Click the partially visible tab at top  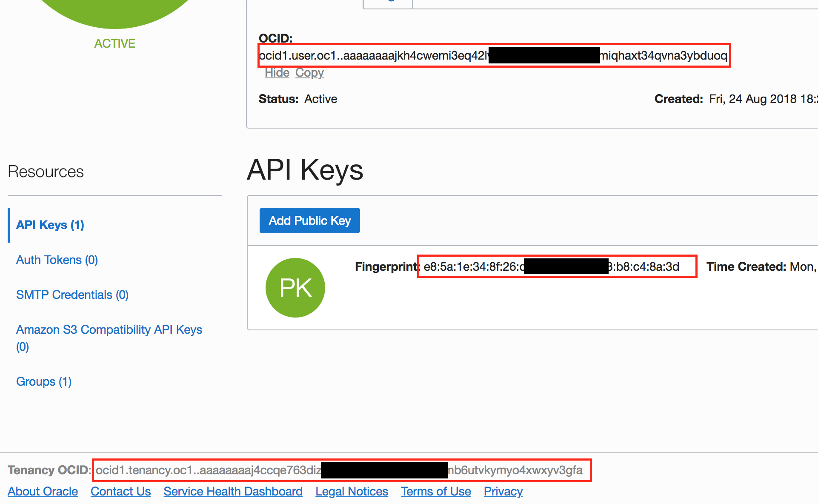point(387,3)
